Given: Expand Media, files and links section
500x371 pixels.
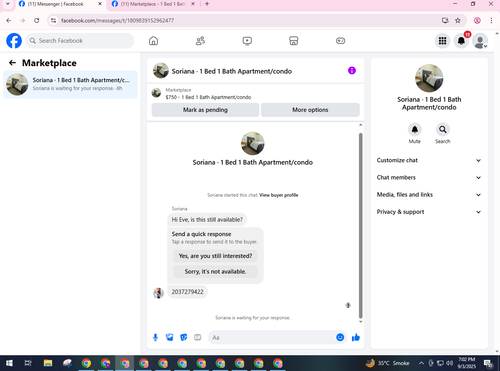Looking at the screenshot, I should pos(429,195).
